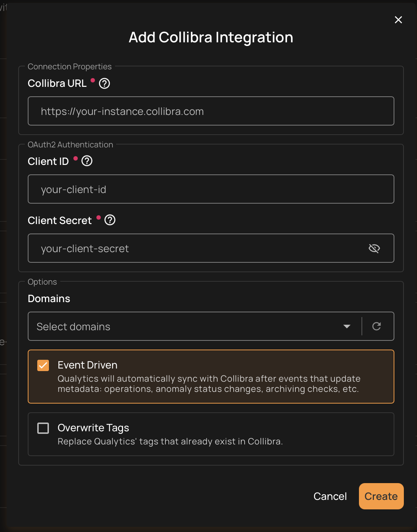Focus the your-client-id text box

click(211, 189)
